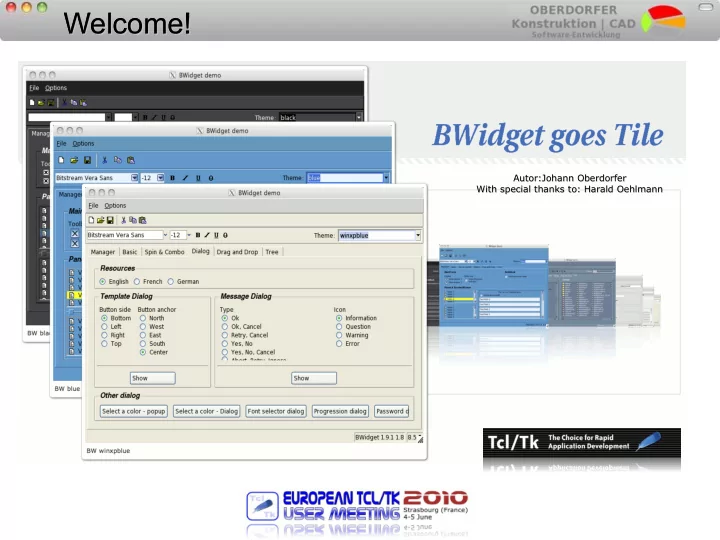Toggle Bold in the blue theme window
The height and width of the screenshot is (540, 720).
pos(173,178)
